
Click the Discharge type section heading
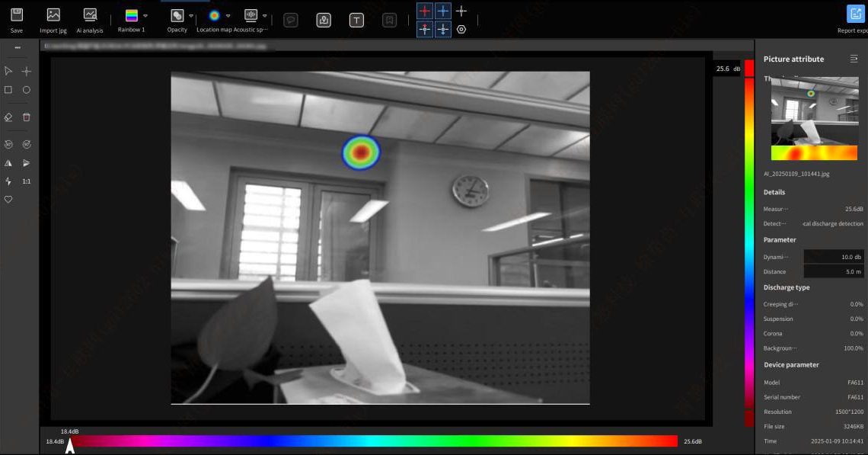[x=786, y=287]
